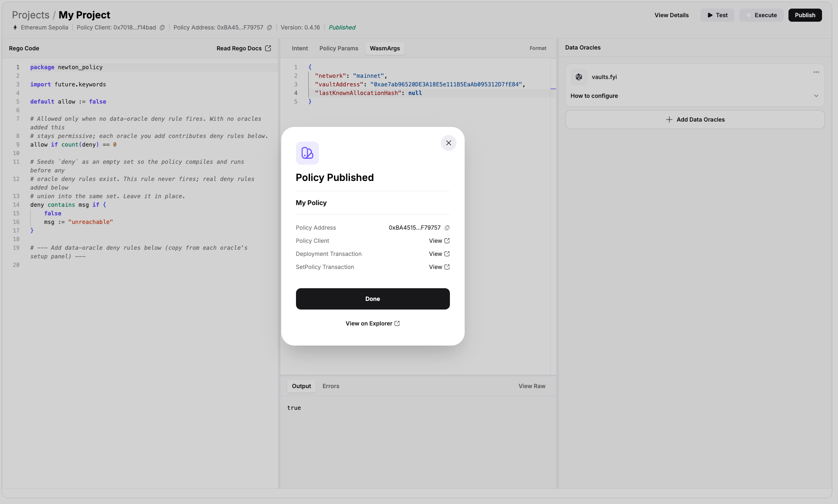Copy the policy address in dialog

pos(447,228)
